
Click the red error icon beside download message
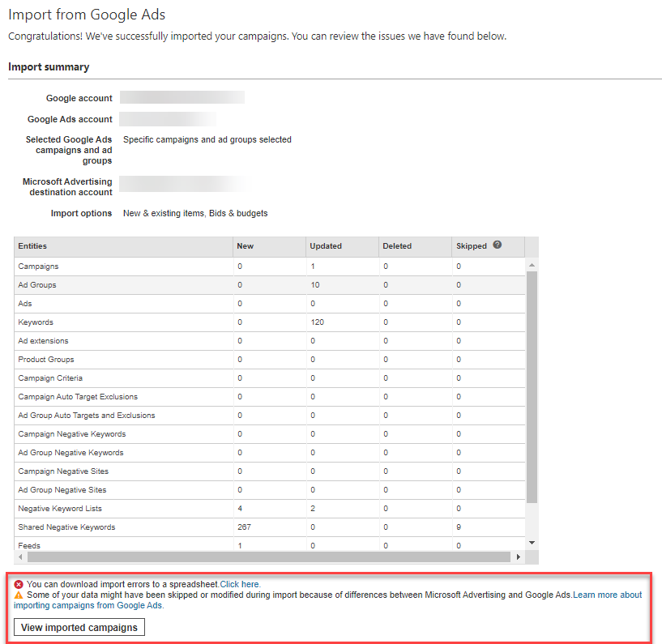pyautogui.click(x=19, y=584)
